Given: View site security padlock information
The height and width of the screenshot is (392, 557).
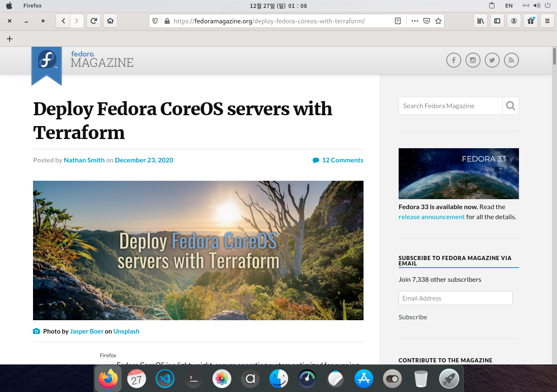Looking at the screenshot, I should point(167,21).
